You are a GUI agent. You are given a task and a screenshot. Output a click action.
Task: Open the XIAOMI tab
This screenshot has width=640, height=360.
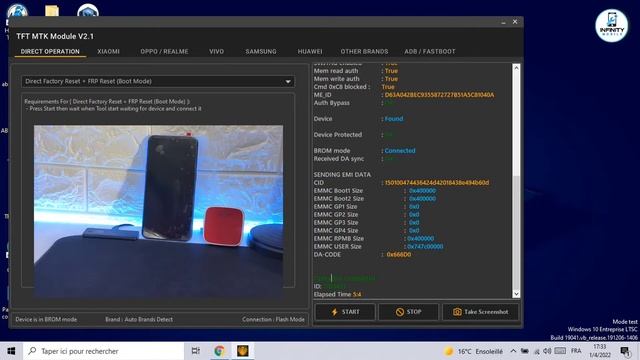click(x=108, y=51)
